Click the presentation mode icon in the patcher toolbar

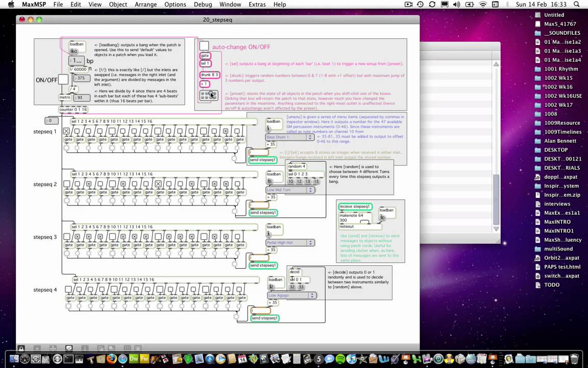69,349
